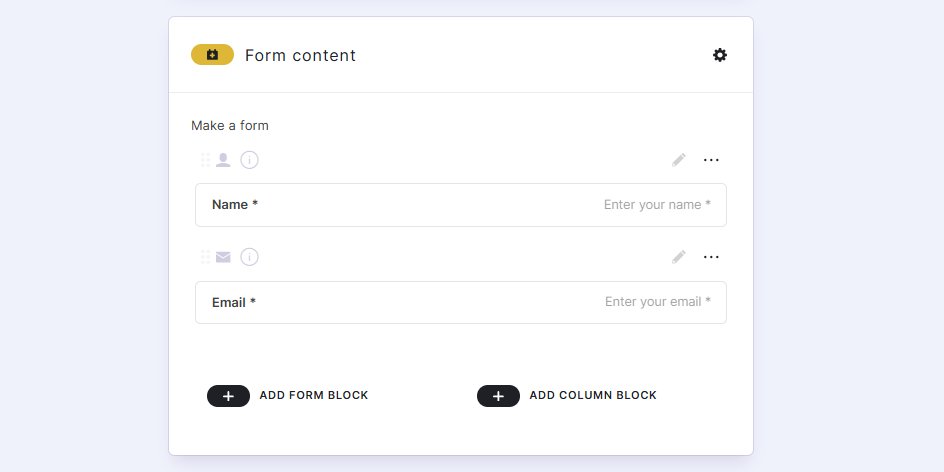
Task: Click the person icon above Name field
Action: 223,160
